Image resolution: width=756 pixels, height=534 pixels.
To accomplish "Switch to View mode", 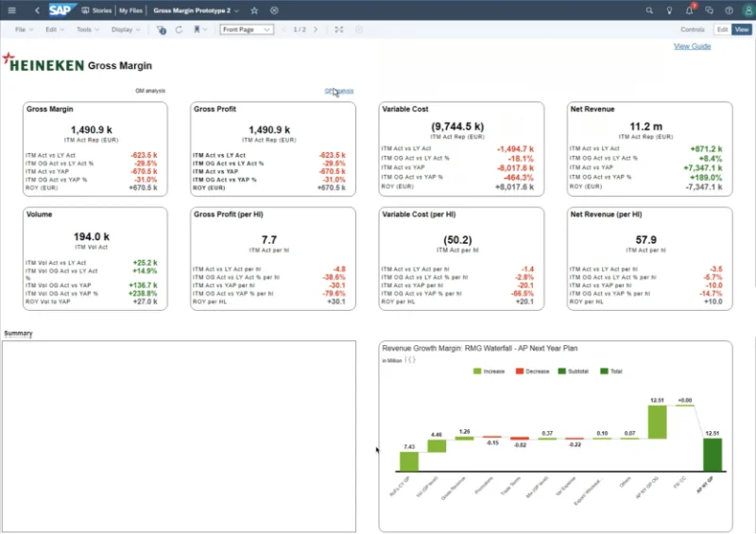I will point(742,29).
